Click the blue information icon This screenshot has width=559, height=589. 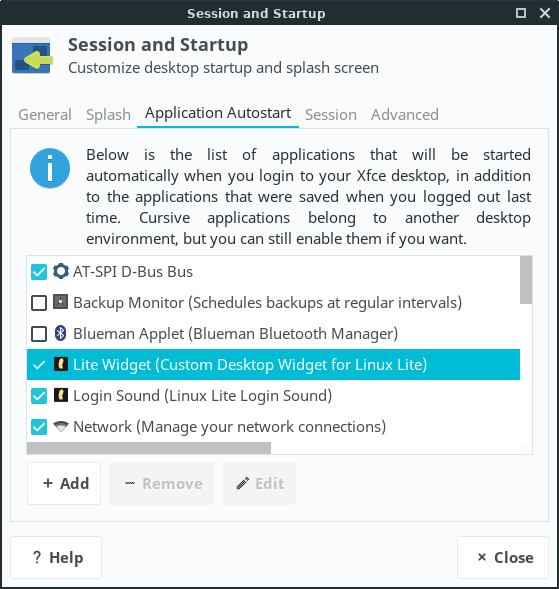click(x=50, y=168)
